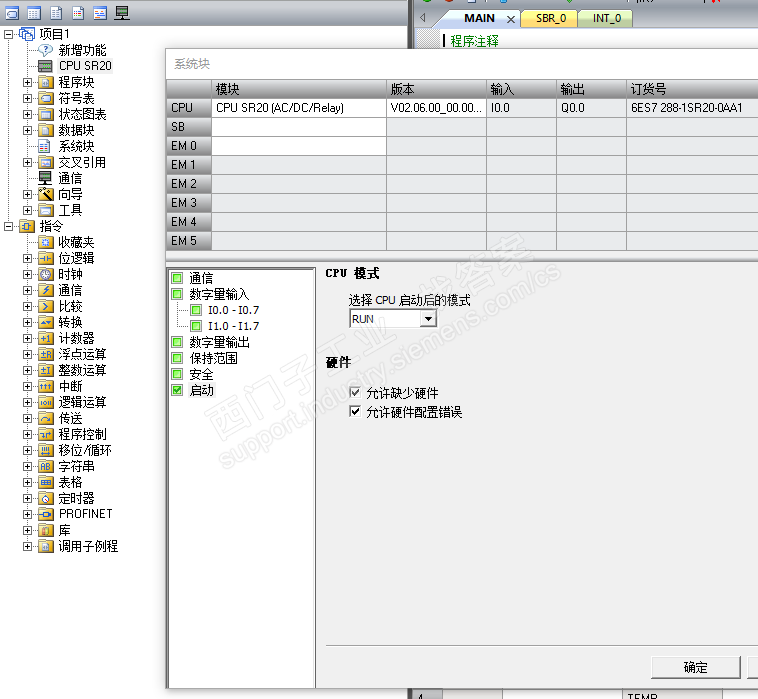Click the 通信 computer icon under project
The width and height of the screenshot is (758, 699).
click(x=45, y=178)
